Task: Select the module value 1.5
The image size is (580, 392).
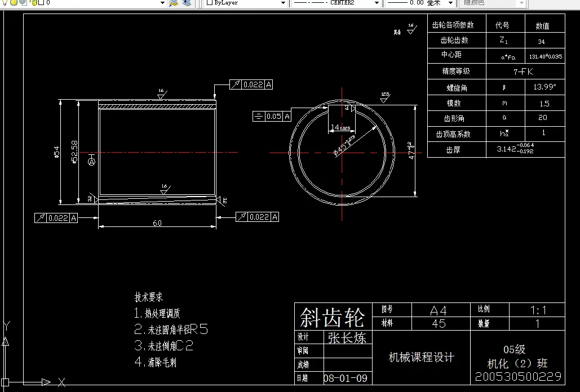Action: pyautogui.click(x=544, y=104)
